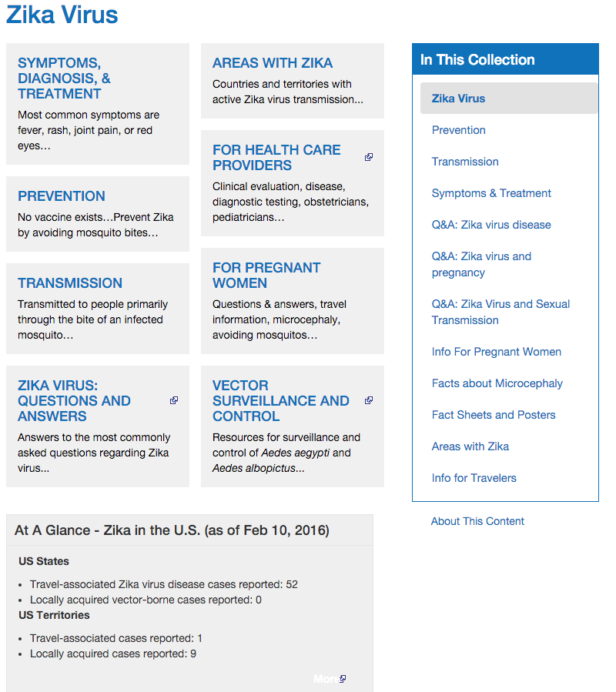
Task: Open Q&A: Zika Virus and Sexual Transmission
Action: click(x=500, y=312)
